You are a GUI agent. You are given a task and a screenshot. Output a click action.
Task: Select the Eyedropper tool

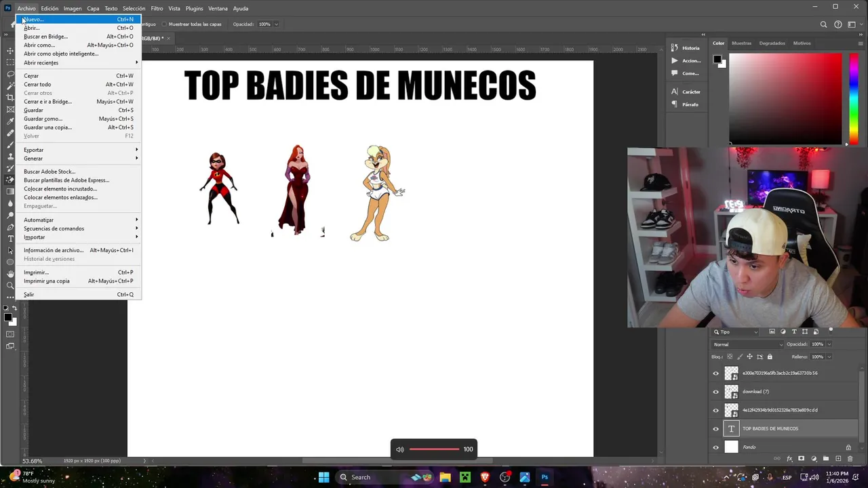10,121
